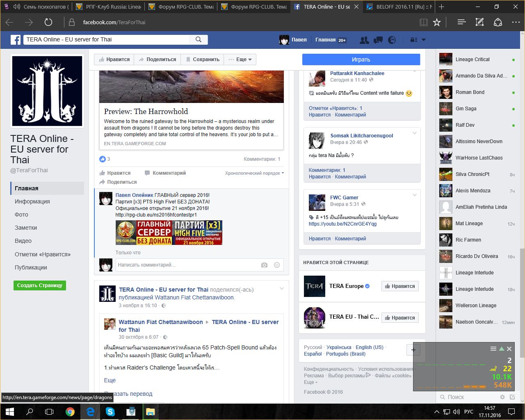This screenshot has width=525, height=420.
Task: Show hidden system tray icons
Action: pyautogui.click(x=437, y=411)
